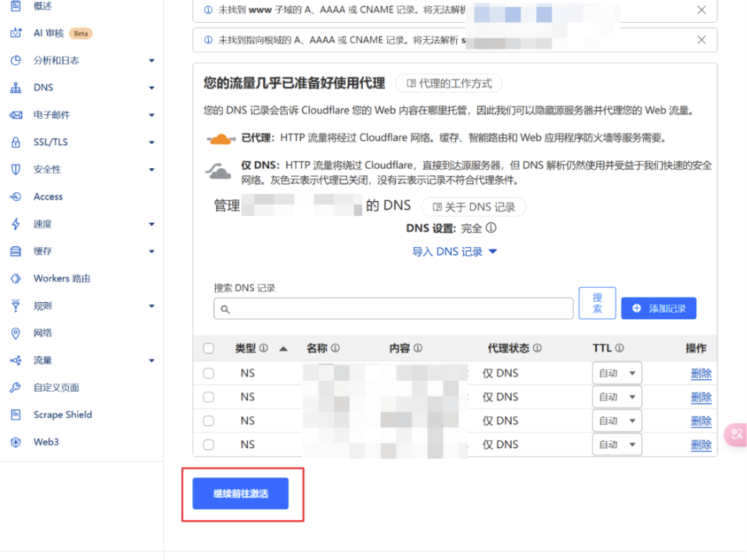The image size is (747, 560).
Task: Click the 电子邮件 envelope icon
Action: [x=16, y=115]
